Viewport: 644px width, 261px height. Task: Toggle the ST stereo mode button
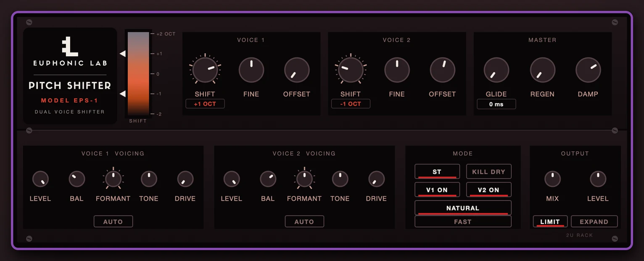(x=437, y=172)
